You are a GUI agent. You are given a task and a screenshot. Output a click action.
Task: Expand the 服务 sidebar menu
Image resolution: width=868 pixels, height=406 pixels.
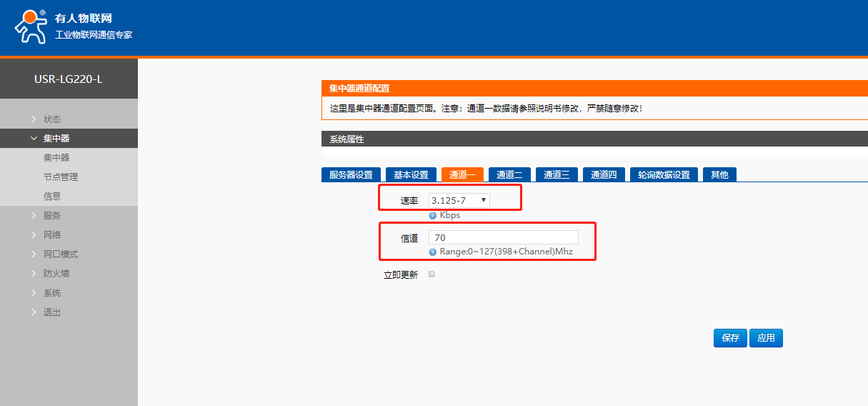(51, 215)
